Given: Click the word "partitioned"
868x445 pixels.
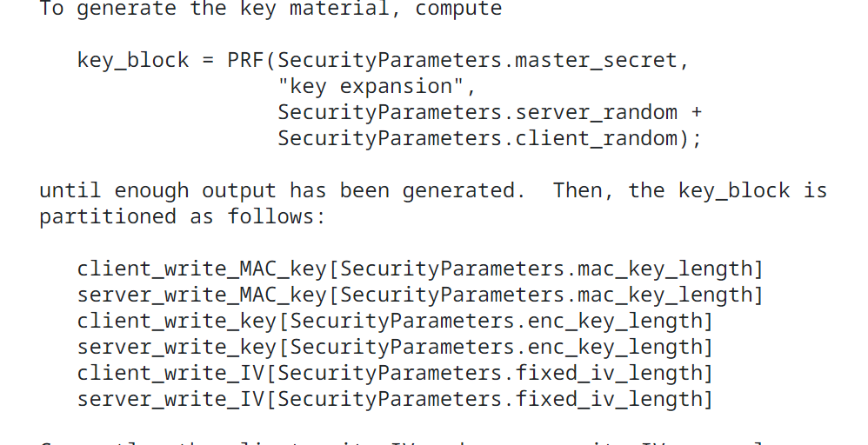Looking at the screenshot, I should pos(108,216).
